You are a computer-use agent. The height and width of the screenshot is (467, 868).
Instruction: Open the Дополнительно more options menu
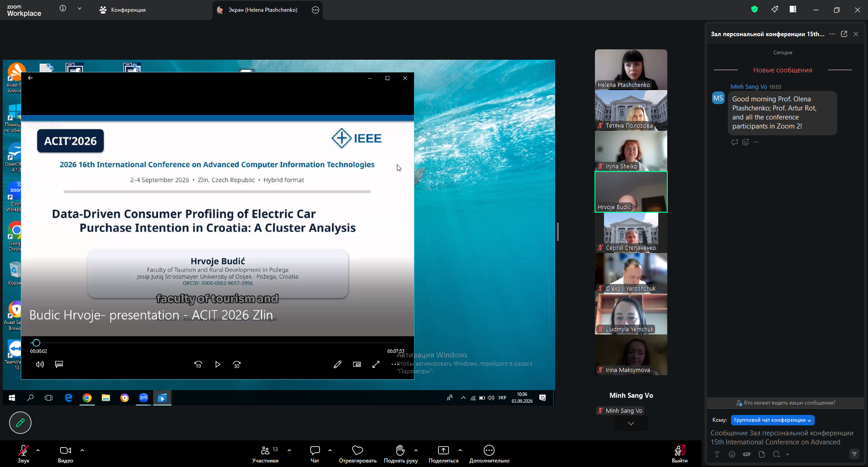click(x=489, y=454)
